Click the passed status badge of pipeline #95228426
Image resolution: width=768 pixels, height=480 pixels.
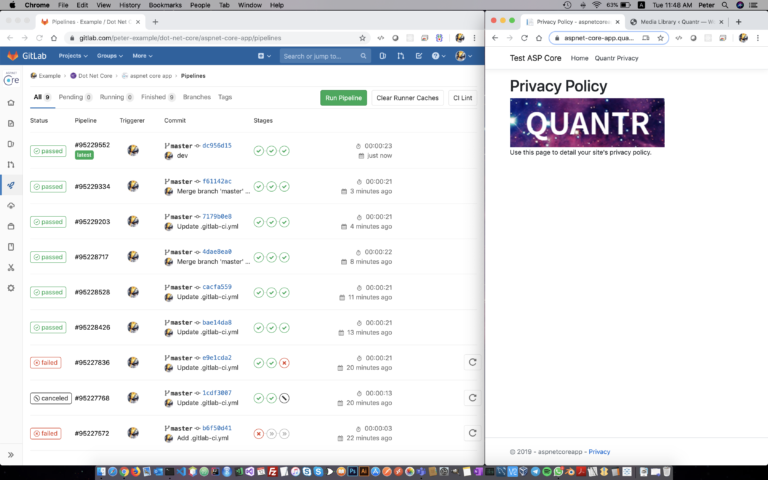tap(48, 328)
